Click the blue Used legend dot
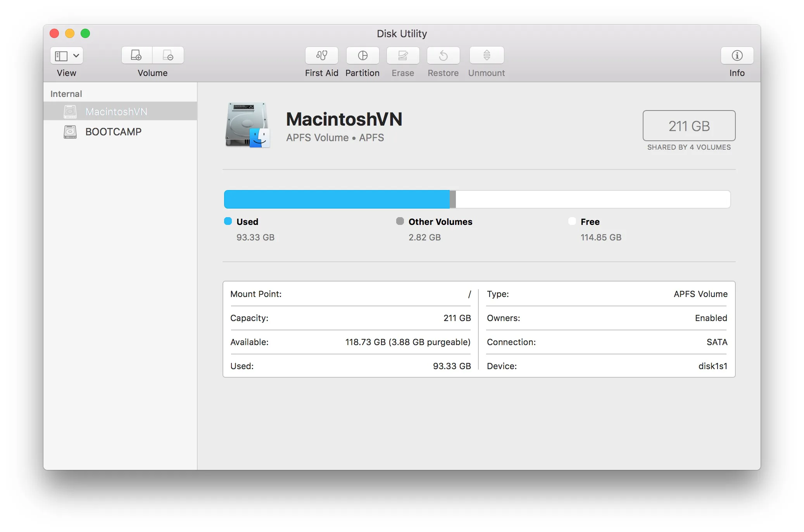 pyautogui.click(x=228, y=221)
